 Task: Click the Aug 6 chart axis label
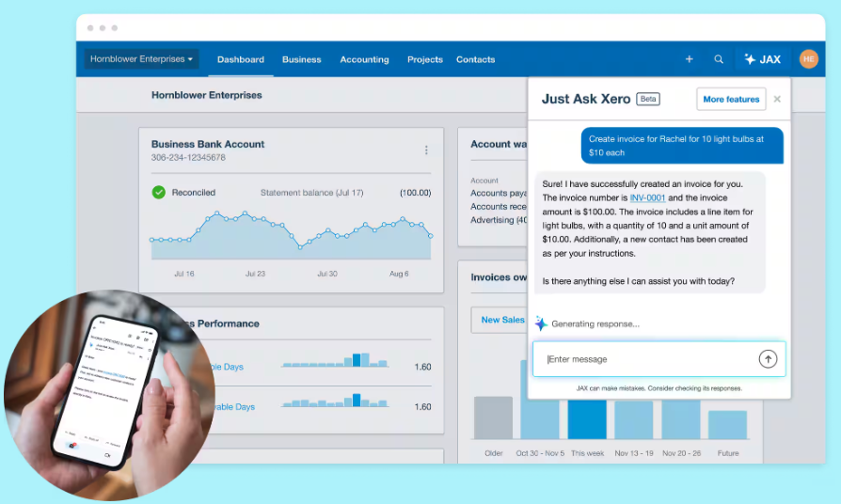399,274
